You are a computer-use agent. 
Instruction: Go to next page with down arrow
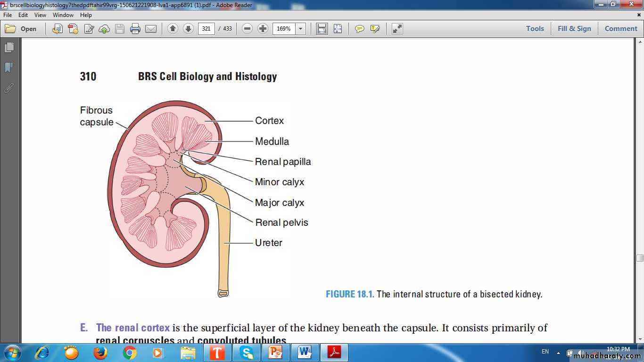(188, 29)
